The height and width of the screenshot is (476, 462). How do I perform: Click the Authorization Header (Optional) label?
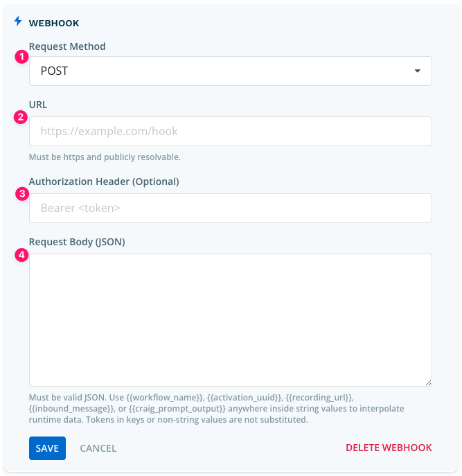[x=104, y=182]
